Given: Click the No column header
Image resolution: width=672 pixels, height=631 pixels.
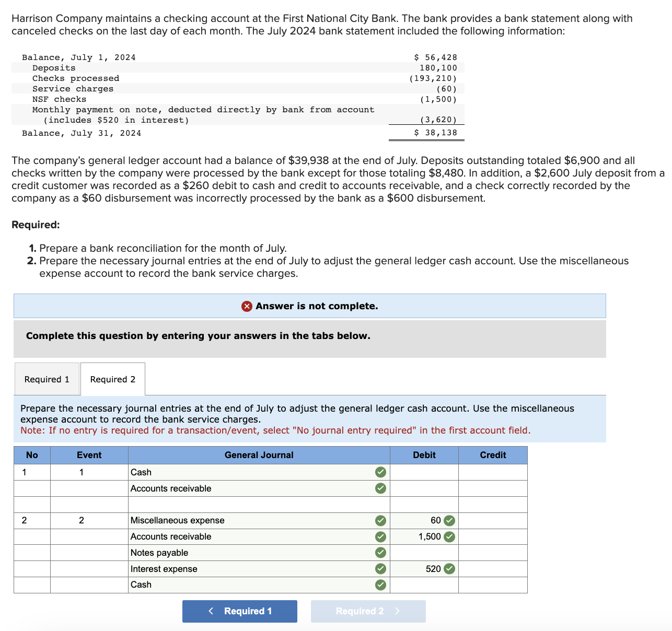Looking at the screenshot, I should coord(32,455).
